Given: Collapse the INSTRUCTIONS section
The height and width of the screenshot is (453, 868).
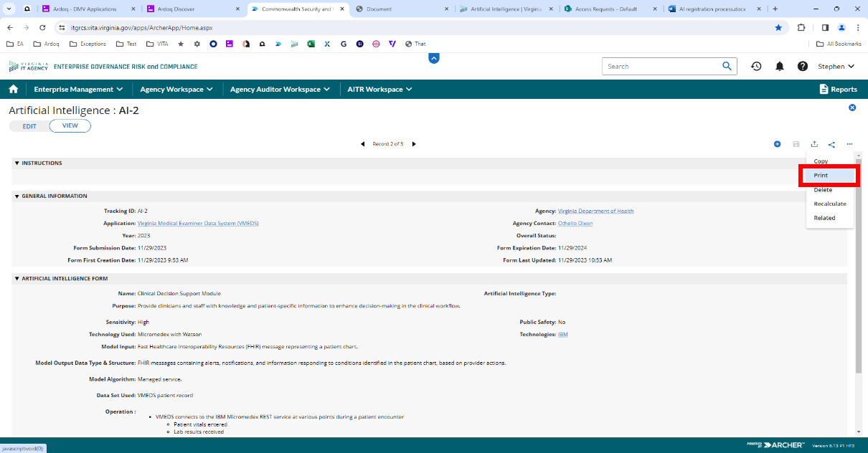Looking at the screenshot, I should click(17, 163).
